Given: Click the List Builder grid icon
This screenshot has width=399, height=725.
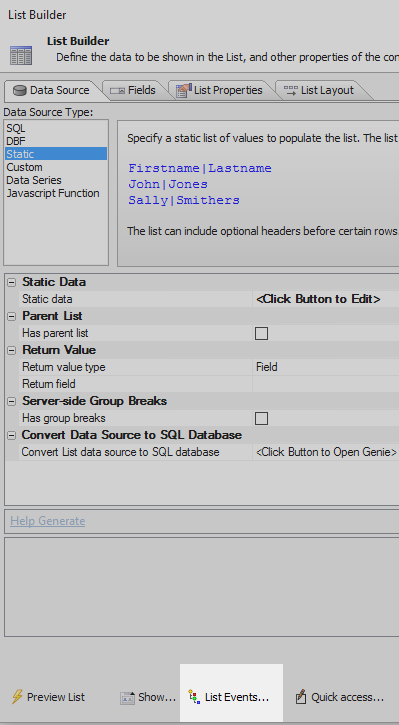Looking at the screenshot, I should tap(21, 55).
